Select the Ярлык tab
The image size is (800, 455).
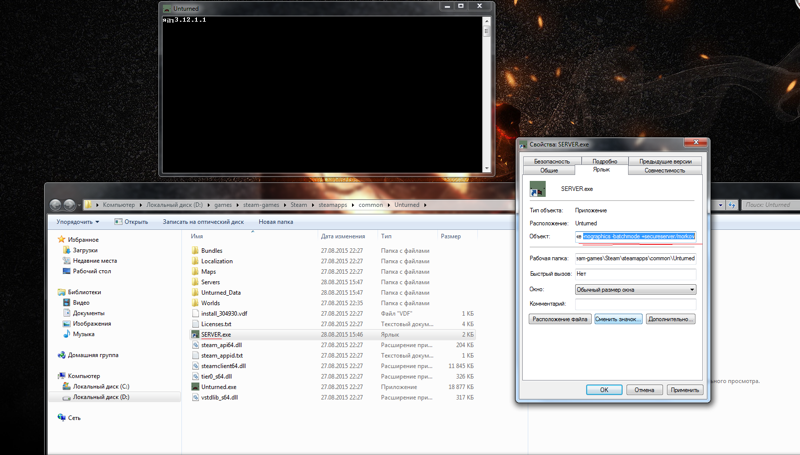(x=602, y=169)
